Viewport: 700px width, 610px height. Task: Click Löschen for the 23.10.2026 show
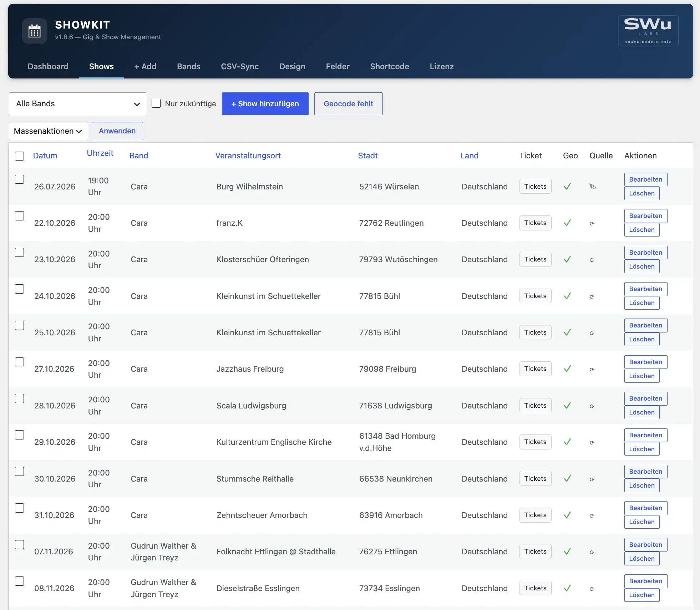point(642,266)
